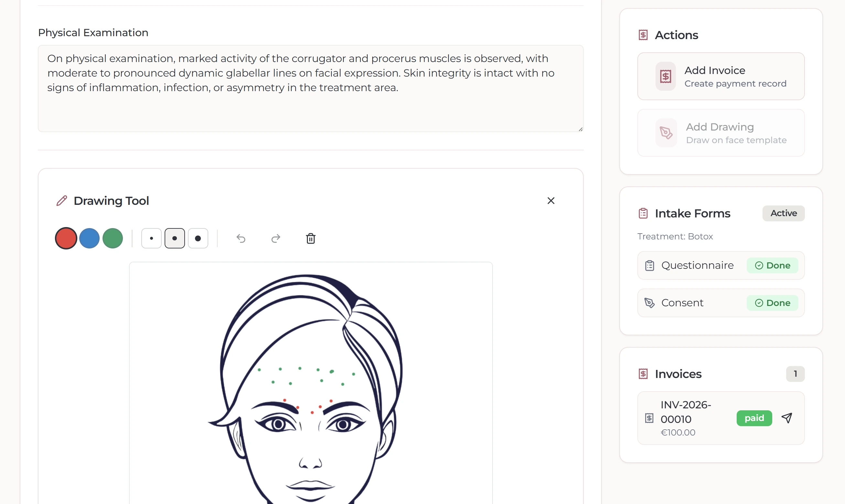Image resolution: width=845 pixels, height=504 pixels.
Task: Click Add Drawing action button
Action: point(721,133)
